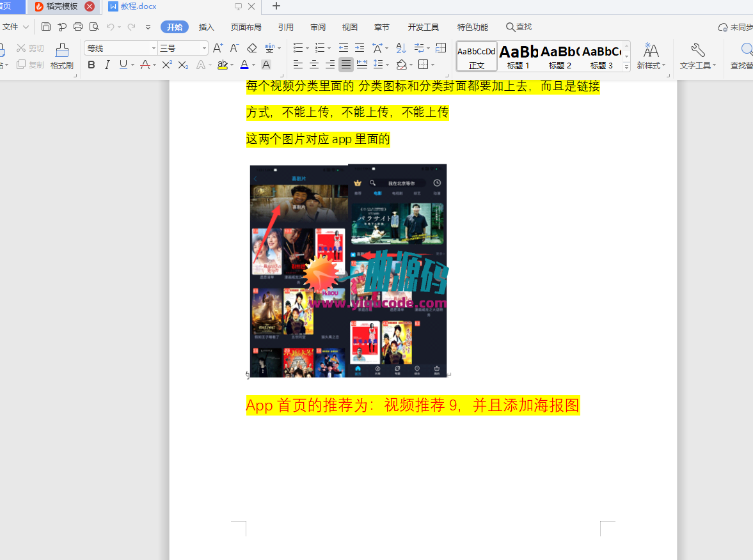Click the sort A-Z icon
This screenshot has width=753, height=560.
401,48
